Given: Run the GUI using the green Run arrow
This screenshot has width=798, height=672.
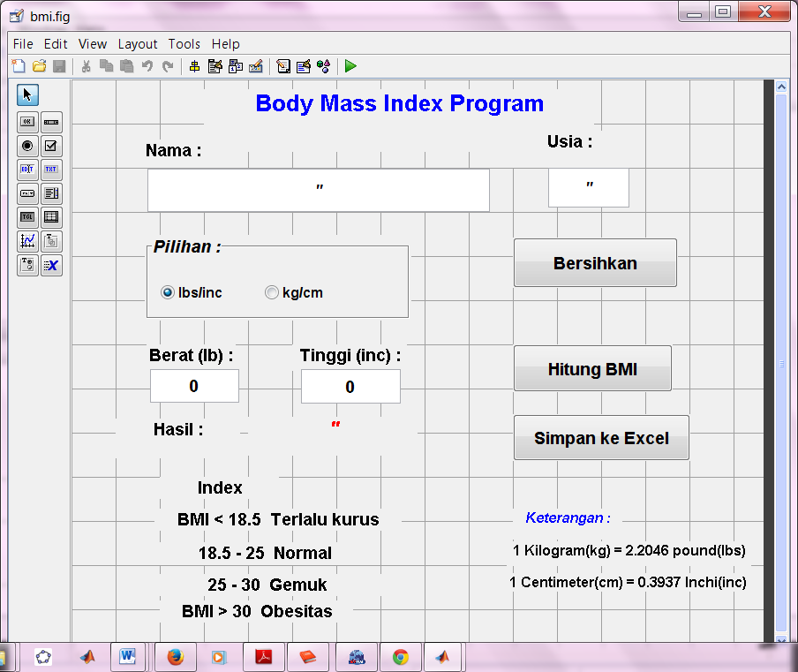Looking at the screenshot, I should pos(350,66).
